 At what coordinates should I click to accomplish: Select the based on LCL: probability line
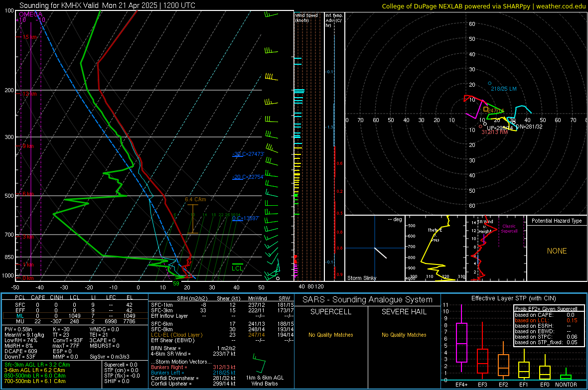546,321
